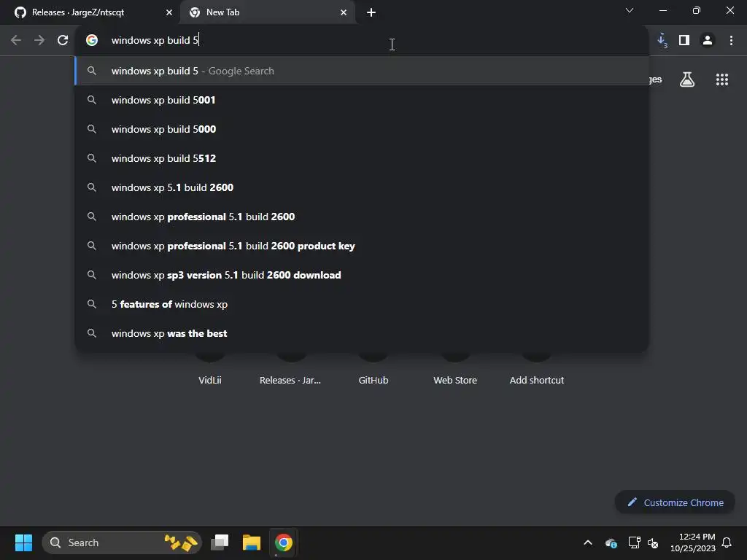Image resolution: width=747 pixels, height=560 pixels.
Task: Click in the address bar text field
Action: pos(362,40)
